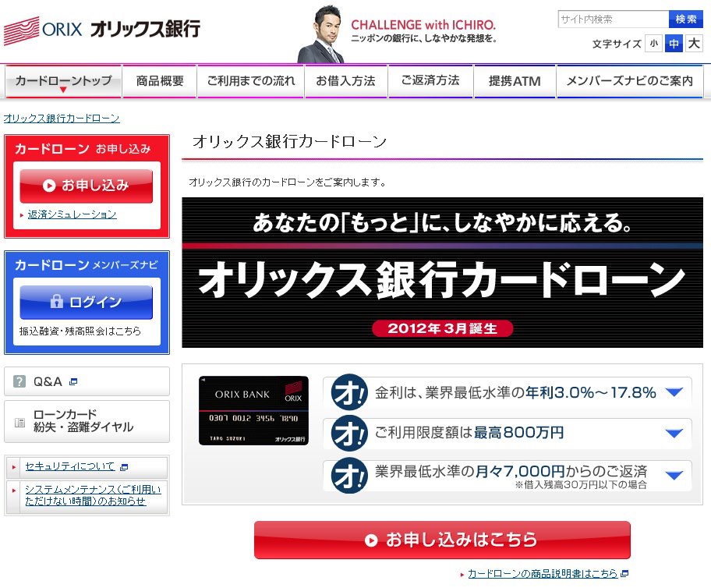Click the red お申し込み sidebar button
The image size is (711, 588).
pyautogui.click(x=87, y=186)
